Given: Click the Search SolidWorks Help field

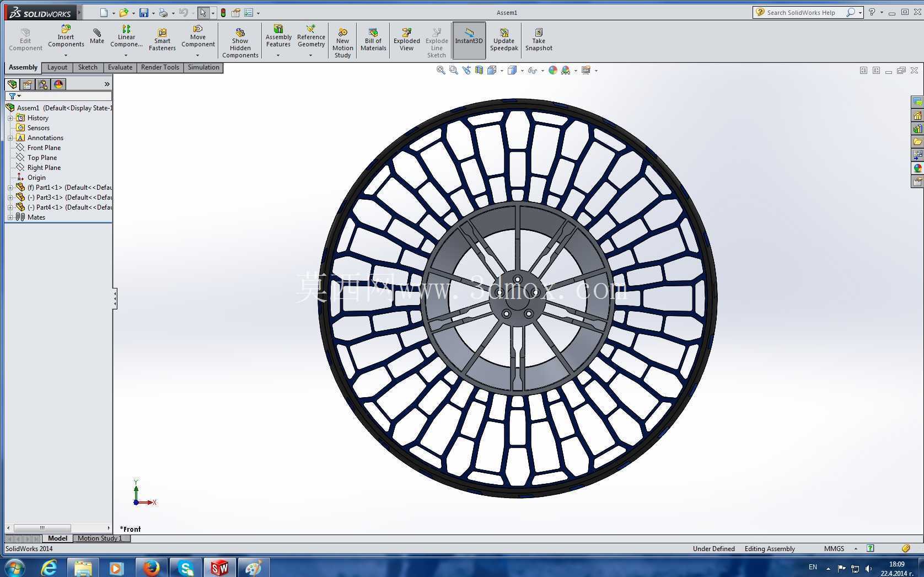Looking at the screenshot, I should [x=802, y=12].
